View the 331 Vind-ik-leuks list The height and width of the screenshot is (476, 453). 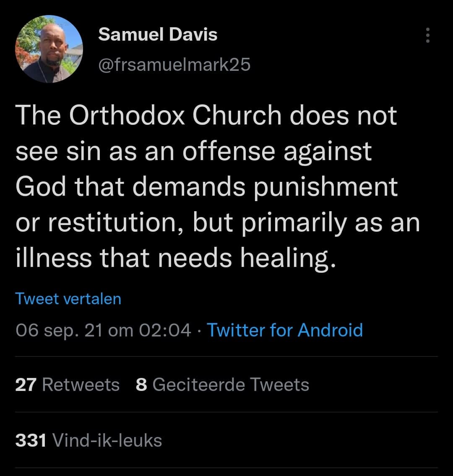[89, 440]
